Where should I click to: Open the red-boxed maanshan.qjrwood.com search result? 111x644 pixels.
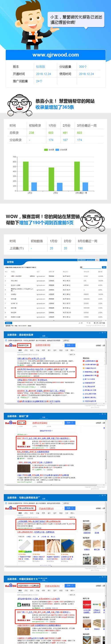(x=46, y=524)
